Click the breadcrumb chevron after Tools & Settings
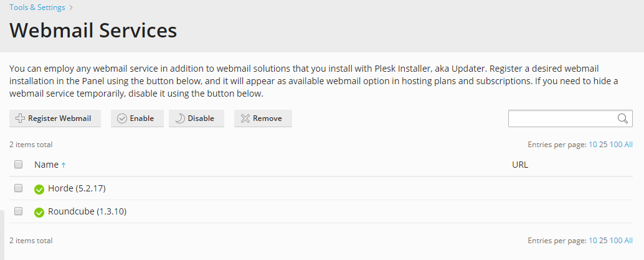This screenshot has width=644, height=260. [x=71, y=7]
